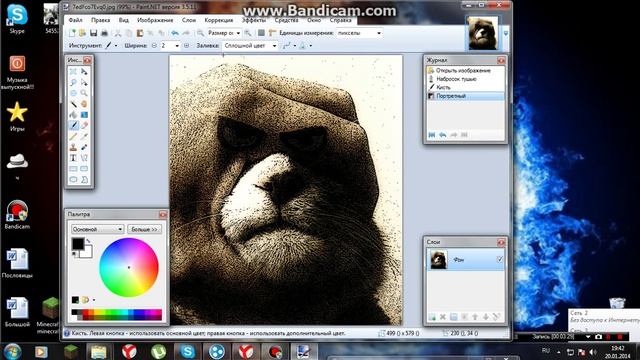The height and width of the screenshot is (360, 640).
Task: Select the Text tool
Action: click(x=73, y=158)
